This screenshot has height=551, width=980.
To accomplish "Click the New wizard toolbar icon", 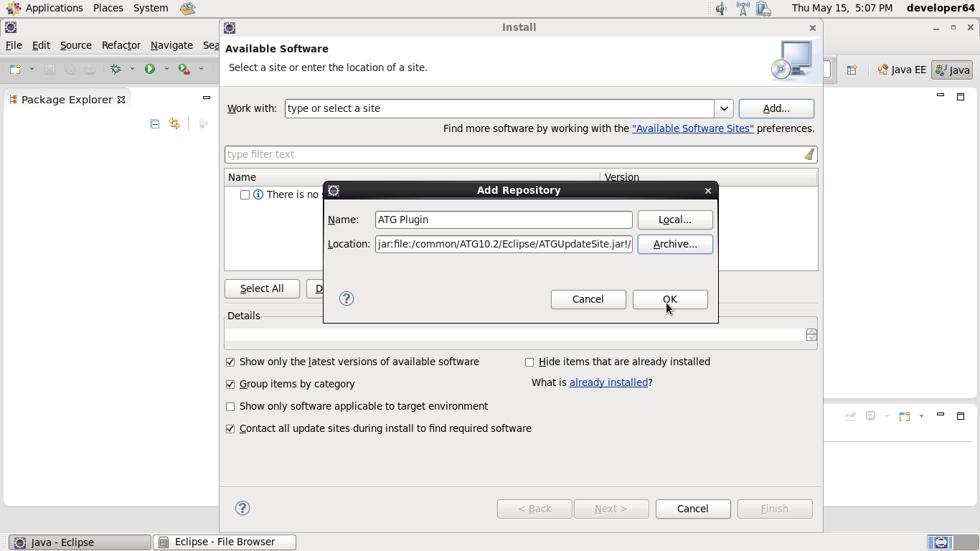I will point(15,69).
